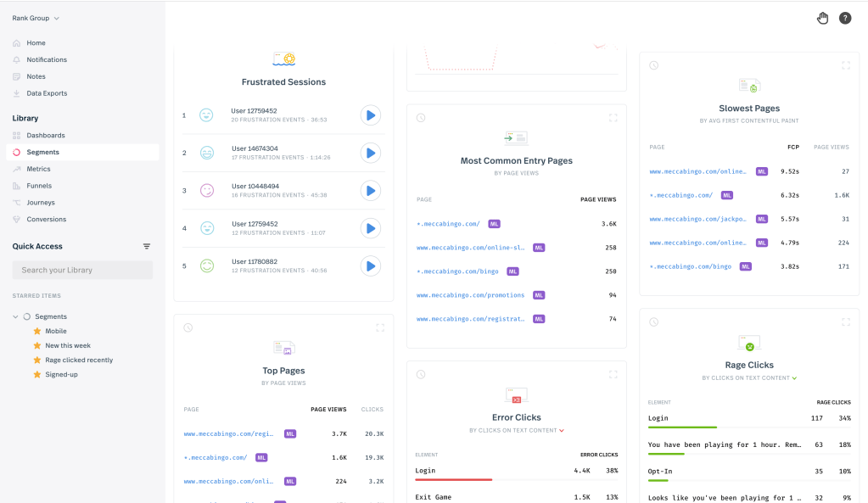Open Rage Clicks text content dropdown

(x=794, y=378)
